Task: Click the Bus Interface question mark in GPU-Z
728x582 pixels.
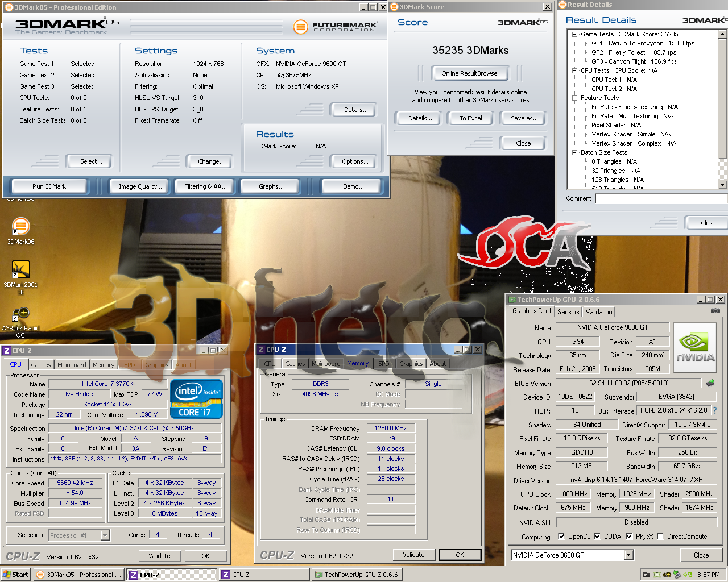Action: pos(715,410)
